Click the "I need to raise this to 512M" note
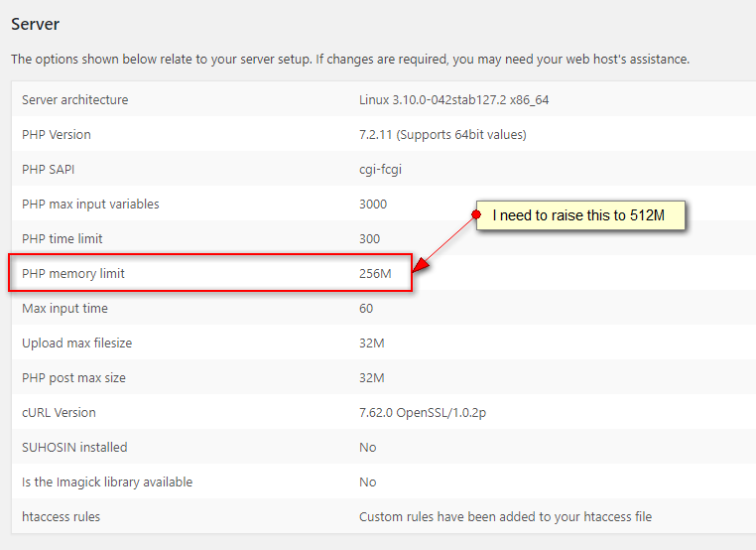 click(579, 215)
